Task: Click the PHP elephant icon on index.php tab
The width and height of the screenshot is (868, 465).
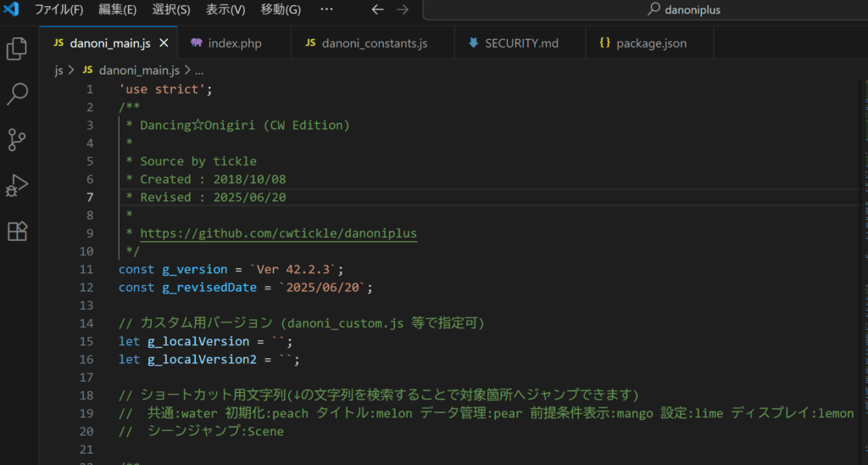Action: (196, 42)
